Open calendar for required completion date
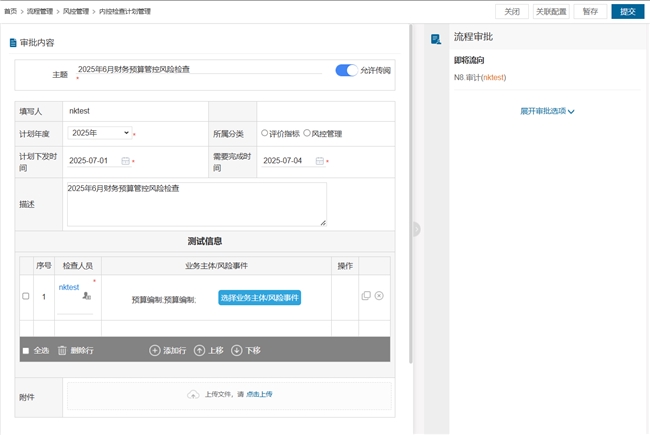This screenshot has height=435, width=650. tap(320, 161)
